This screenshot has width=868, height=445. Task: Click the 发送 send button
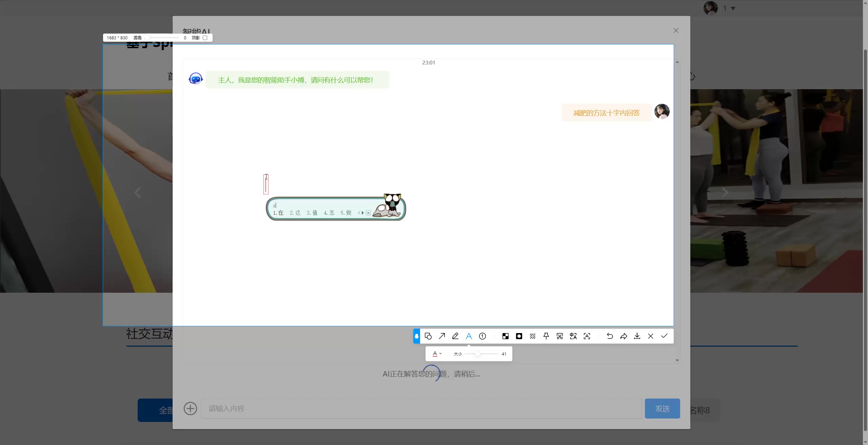coord(662,408)
